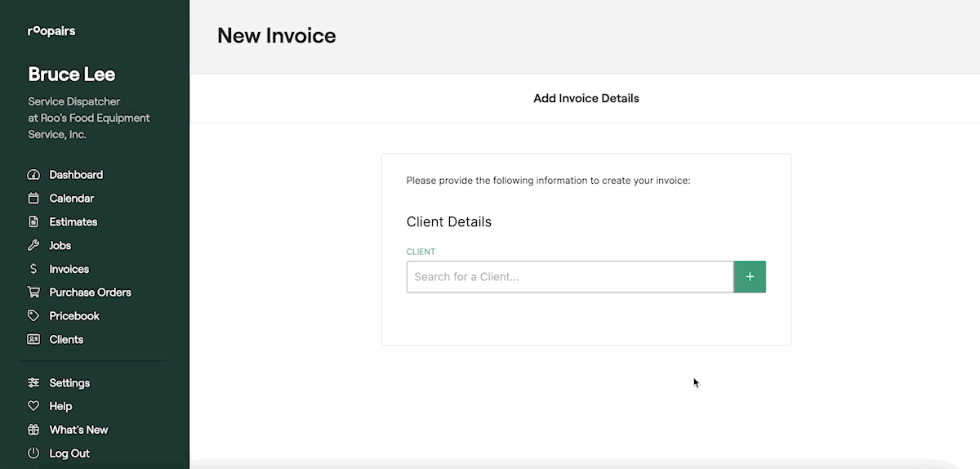The image size is (980, 469).
Task: Click the Clients ID card icon
Action: pyautogui.click(x=33, y=340)
